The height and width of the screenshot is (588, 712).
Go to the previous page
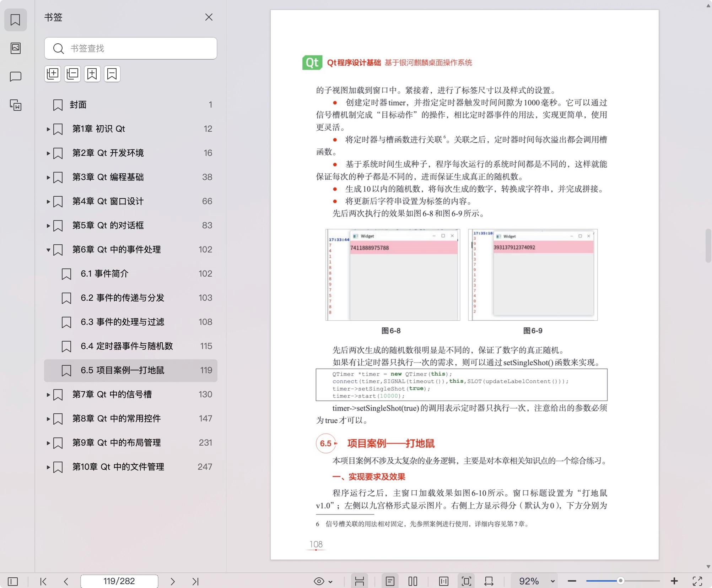click(x=66, y=581)
